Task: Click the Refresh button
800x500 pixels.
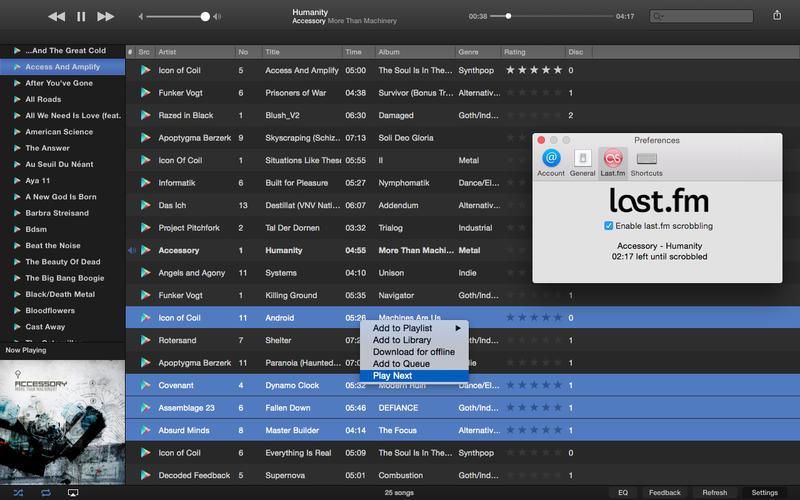Action: [x=714, y=492]
